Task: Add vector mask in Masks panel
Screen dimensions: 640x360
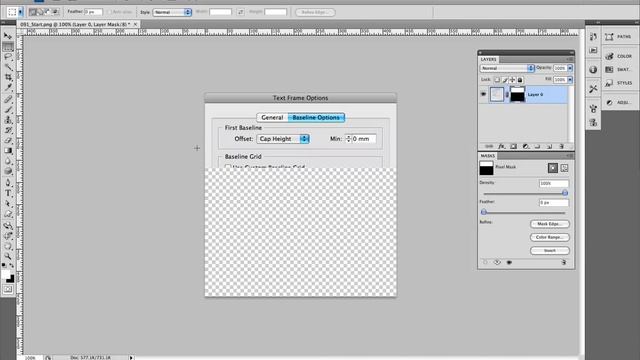Action: [564, 168]
